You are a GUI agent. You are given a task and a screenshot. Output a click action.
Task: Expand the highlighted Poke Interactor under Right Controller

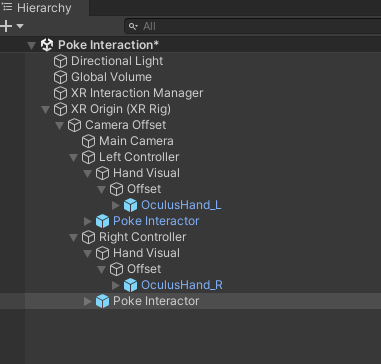(88, 301)
